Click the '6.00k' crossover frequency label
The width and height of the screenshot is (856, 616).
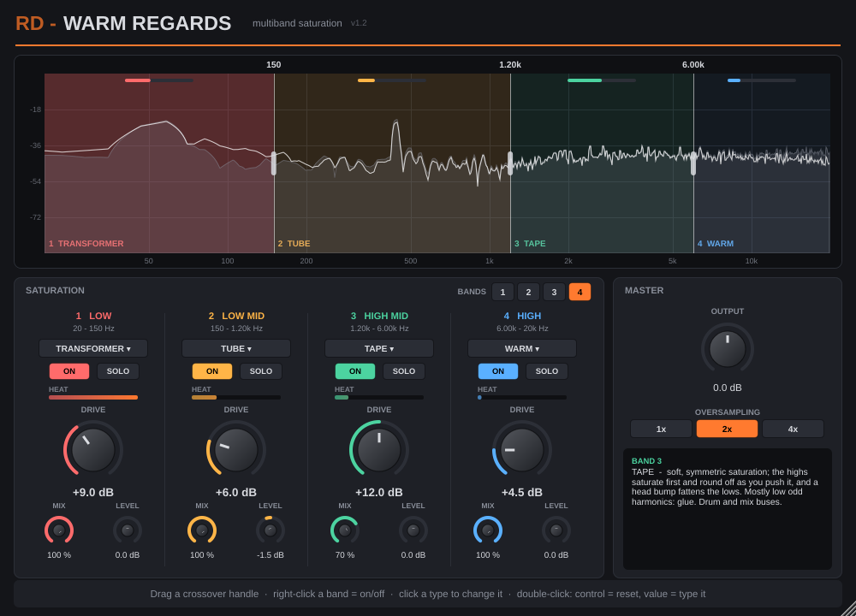coord(693,64)
